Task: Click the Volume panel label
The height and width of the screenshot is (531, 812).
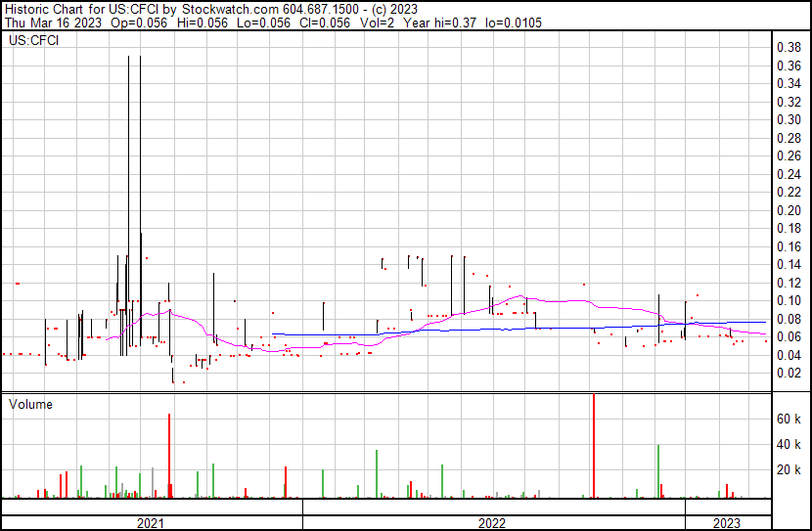Action: [x=30, y=404]
